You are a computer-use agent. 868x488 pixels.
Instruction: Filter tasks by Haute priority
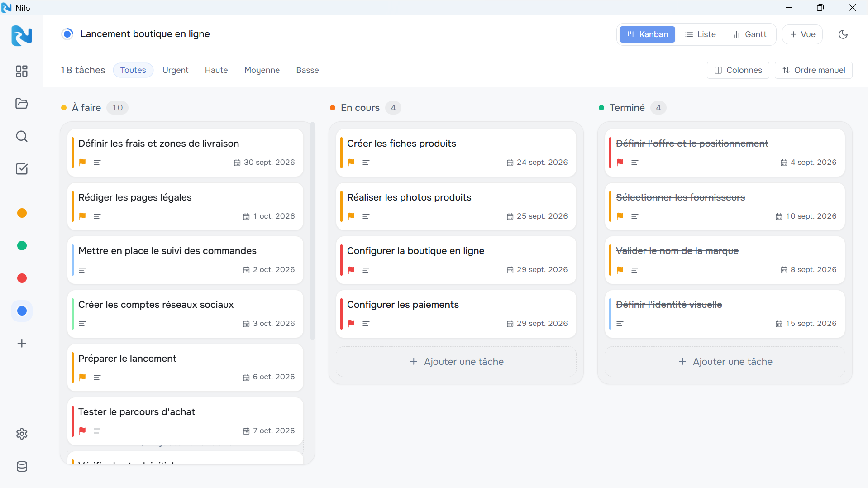coord(216,70)
